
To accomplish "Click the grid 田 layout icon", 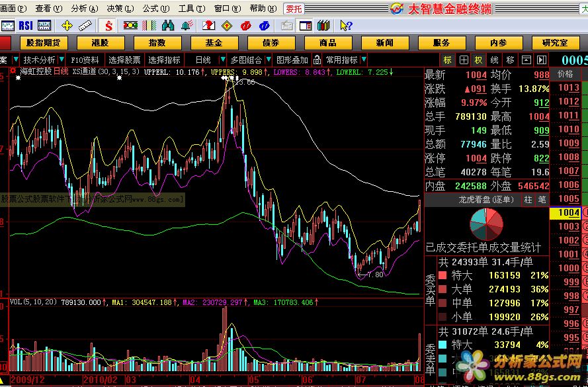I will (464, 60).
